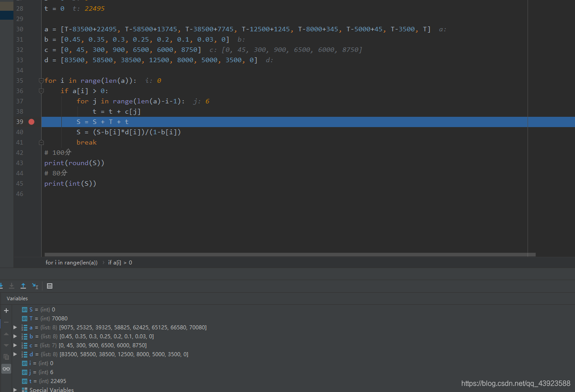The width and height of the screenshot is (575, 392).
Task: Click comment '# 80分'
Action: click(x=56, y=173)
